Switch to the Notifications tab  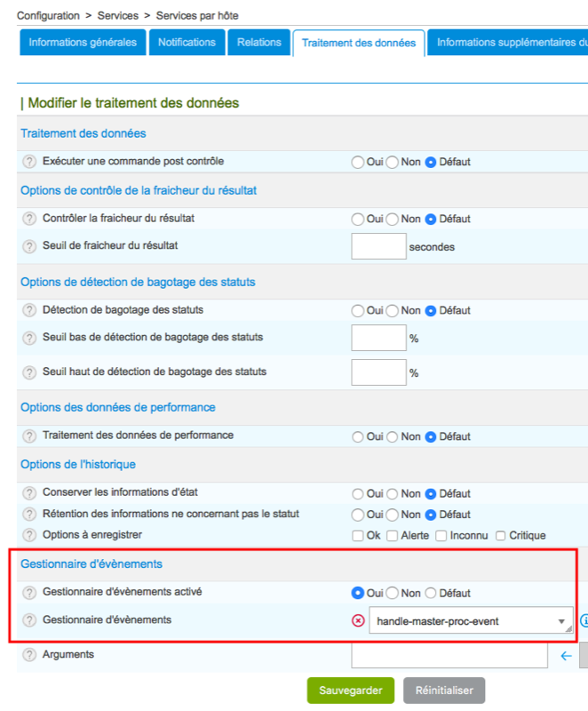click(187, 43)
